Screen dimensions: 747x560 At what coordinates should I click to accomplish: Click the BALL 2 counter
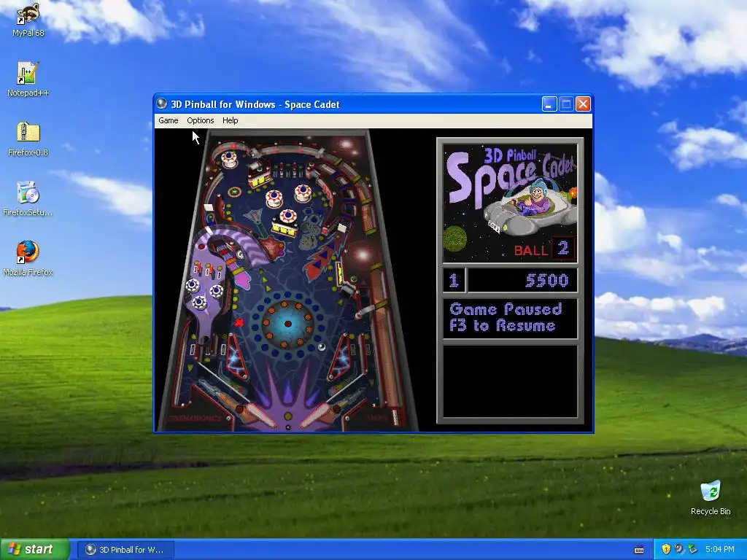(x=544, y=249)
